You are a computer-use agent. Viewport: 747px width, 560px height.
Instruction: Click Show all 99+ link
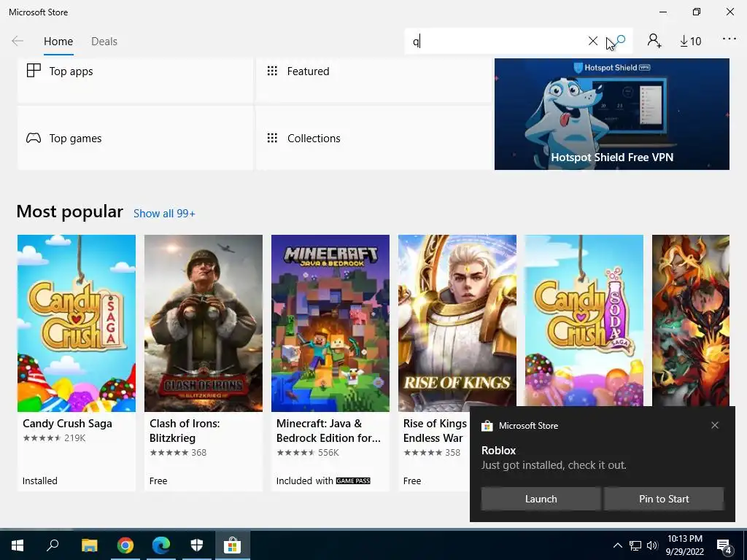click(x=164, y=214)
